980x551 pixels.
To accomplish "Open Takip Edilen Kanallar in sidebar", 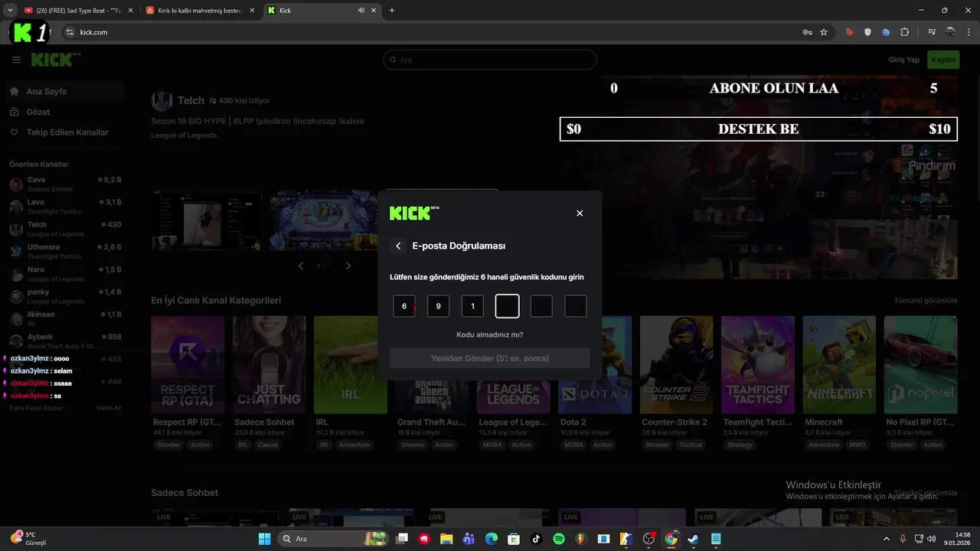I will (x=63, y=132).
